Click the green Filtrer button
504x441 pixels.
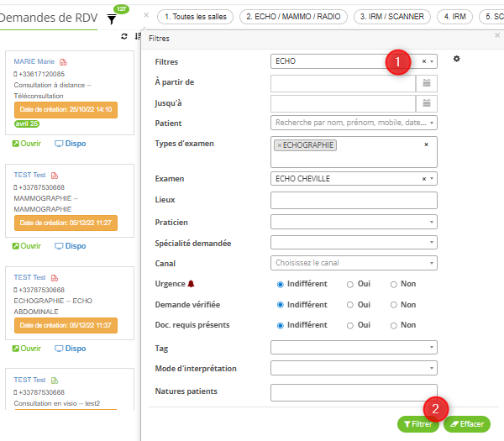pos(418,424)
